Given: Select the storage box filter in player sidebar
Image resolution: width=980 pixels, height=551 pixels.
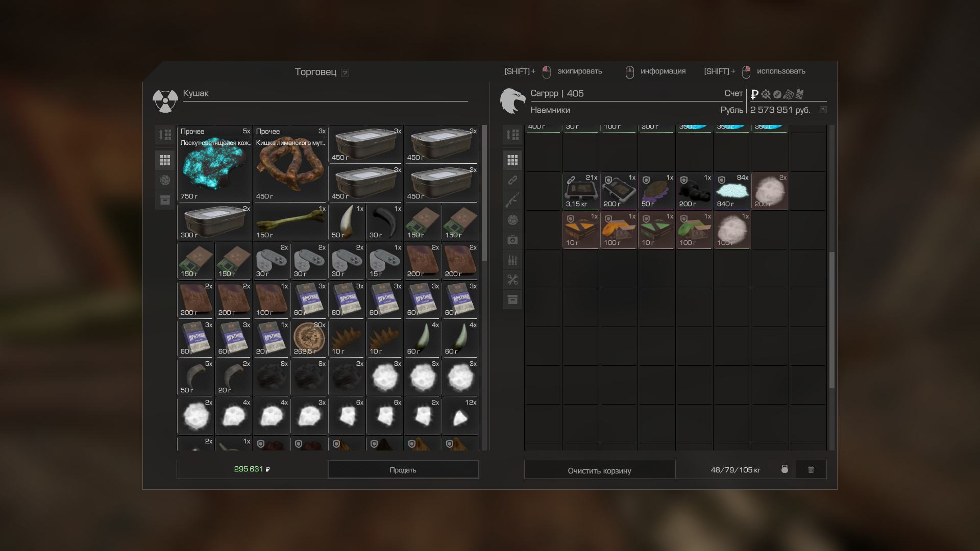Looking at the screenshot, I should (x=512, y=299).
